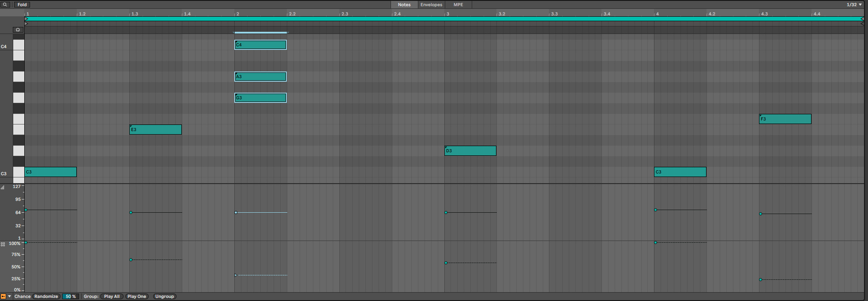Select the F3 note
Viewport: 868px width, 301px height.
[785, 119]
